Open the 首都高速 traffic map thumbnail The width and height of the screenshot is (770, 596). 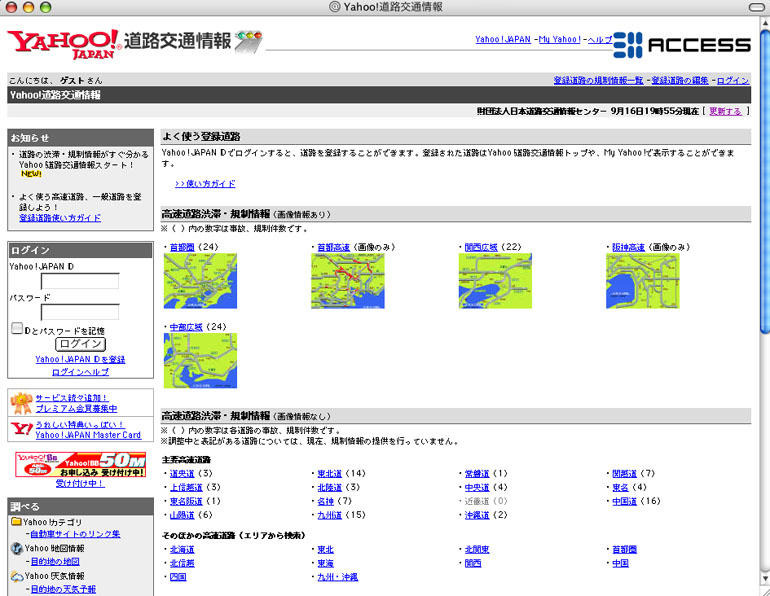point(348,281)
